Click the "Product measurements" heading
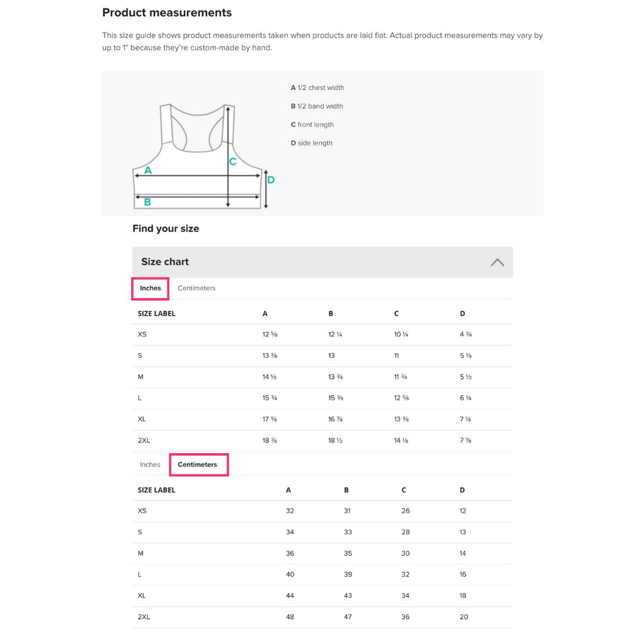This screenshot has height=644, width=644. [x=167, y=13]
